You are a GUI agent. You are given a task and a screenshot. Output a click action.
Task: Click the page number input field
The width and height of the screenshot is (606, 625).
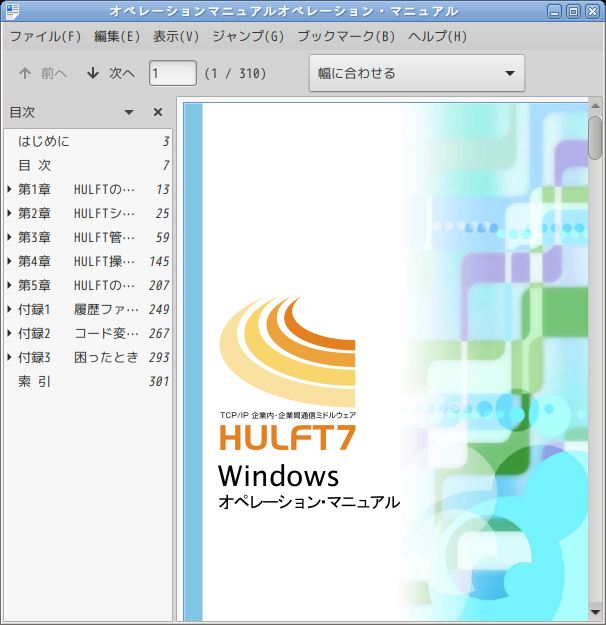click(173, 73)
